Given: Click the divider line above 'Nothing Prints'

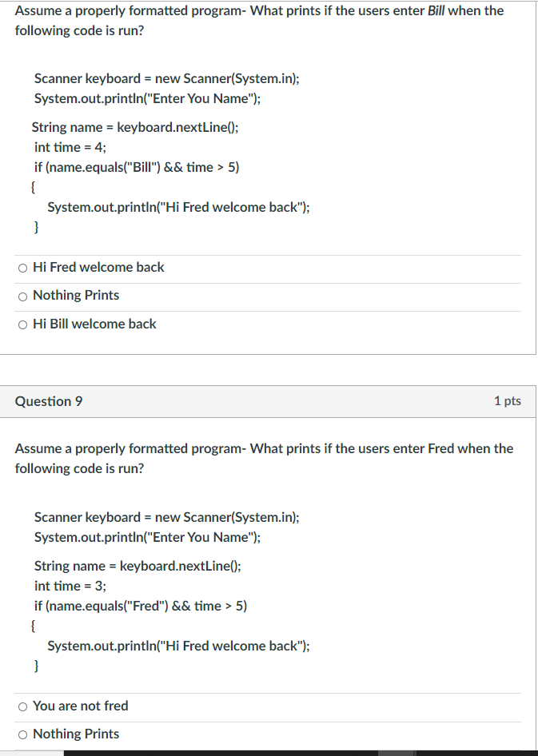Looking at the screenshot, I should pos(269,281).
